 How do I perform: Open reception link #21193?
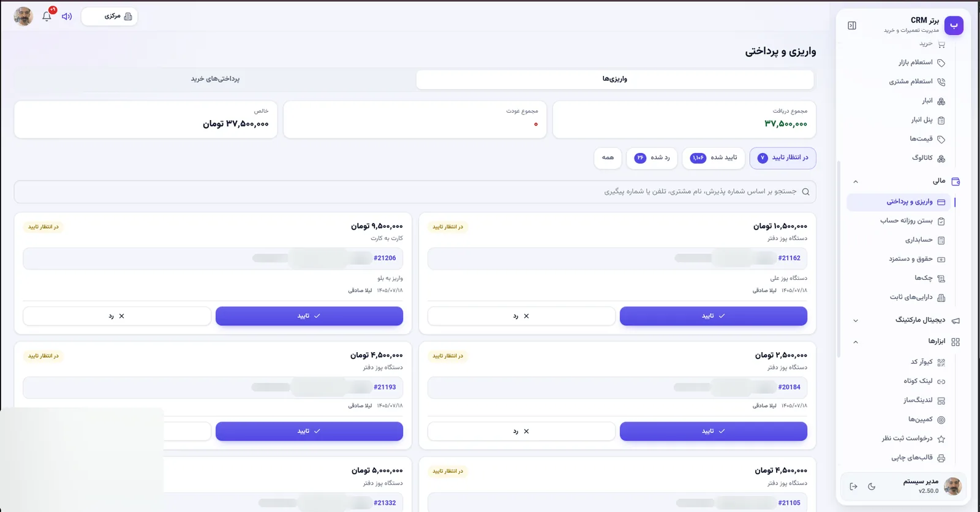[x=385, y=387]
